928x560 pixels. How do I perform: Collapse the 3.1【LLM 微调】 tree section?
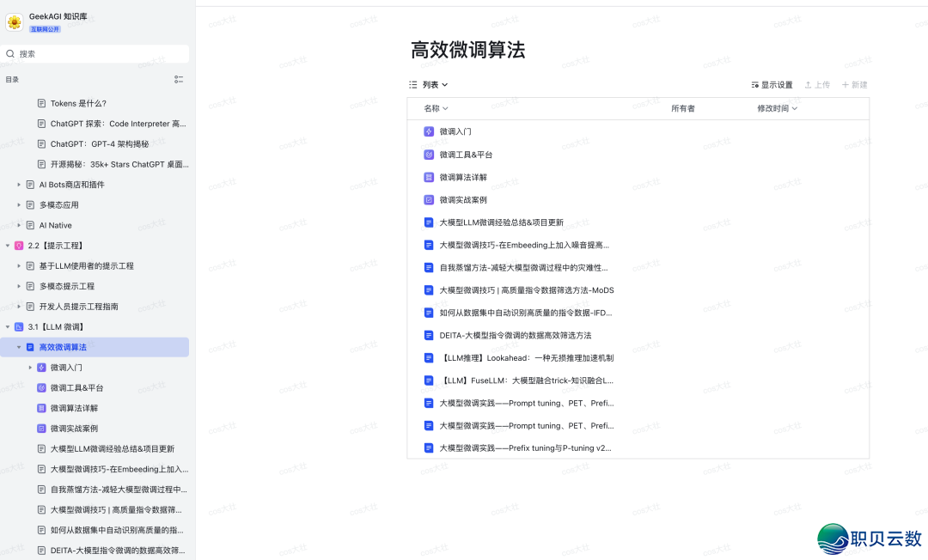coord(8,327)
